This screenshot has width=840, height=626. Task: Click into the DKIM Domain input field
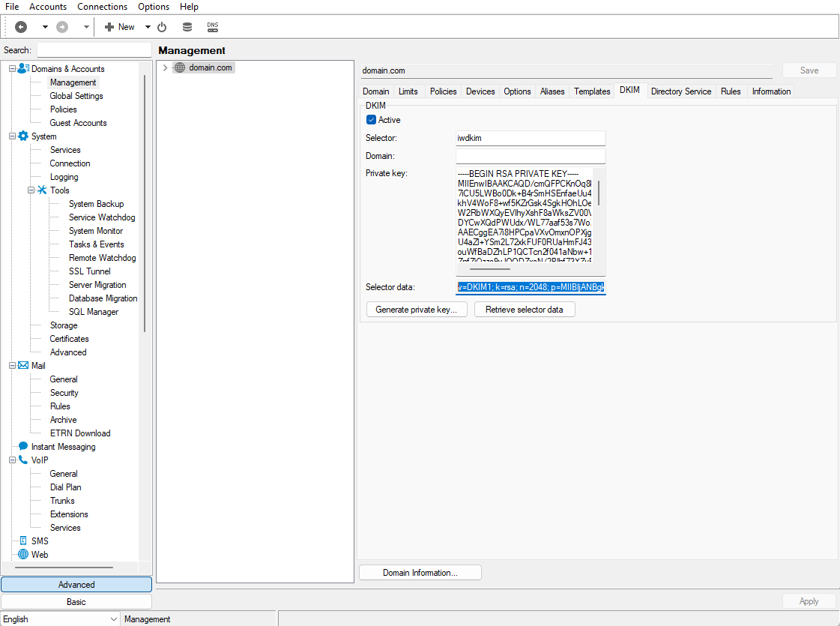point(530,156)
